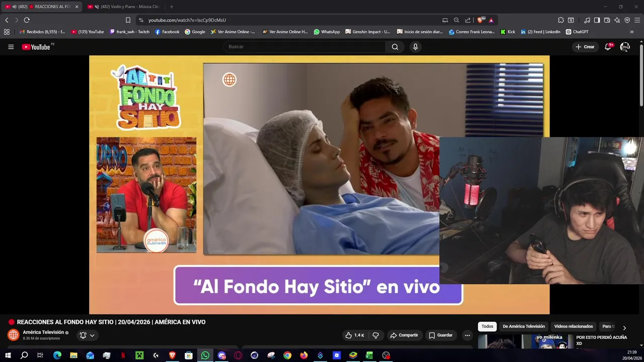
Task: Open the Recibidos Gmail bookmark
Action: [x=42, y=32]
